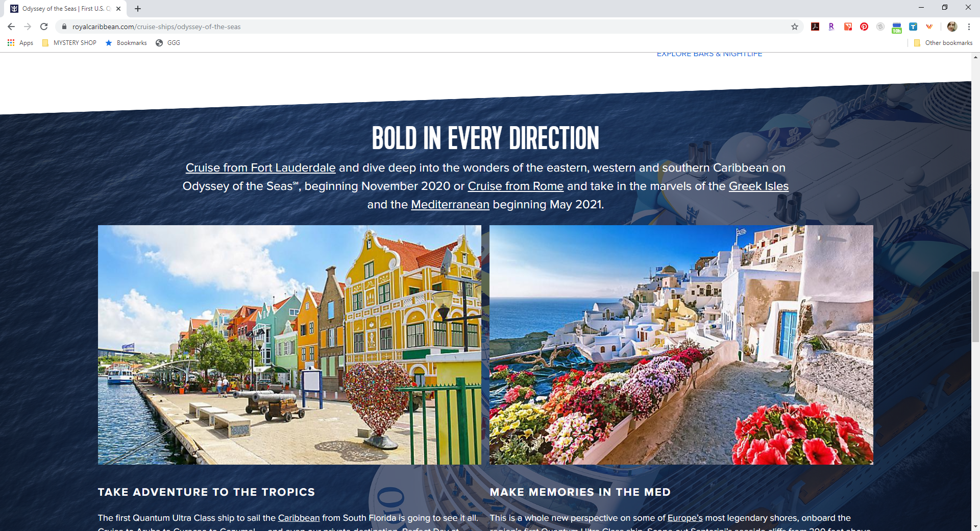The width and height of the screenshot is (980, 531).
Task: Open the Other bookmarks folder
Action: tap(943, 43)
